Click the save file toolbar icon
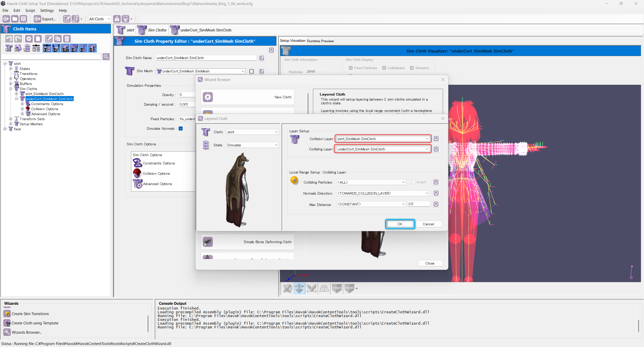 [x=23, y=19]
